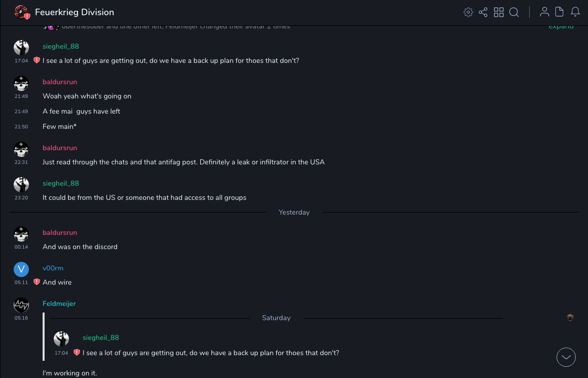588x378 pixels.
Task: Click the baldursrun username at 22:31
Action: click(60, 148)
